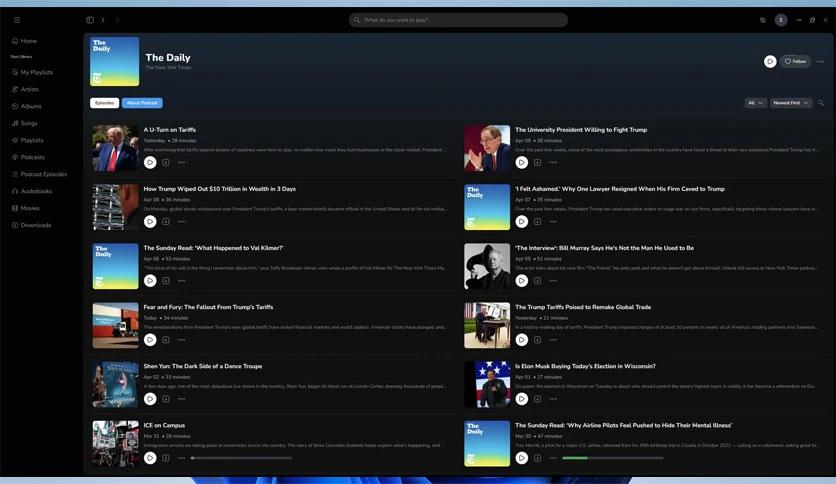This screenshot has height=484, width=836.
Task: Play Sunday Read Airline Pilots episode
Action: 522,458
